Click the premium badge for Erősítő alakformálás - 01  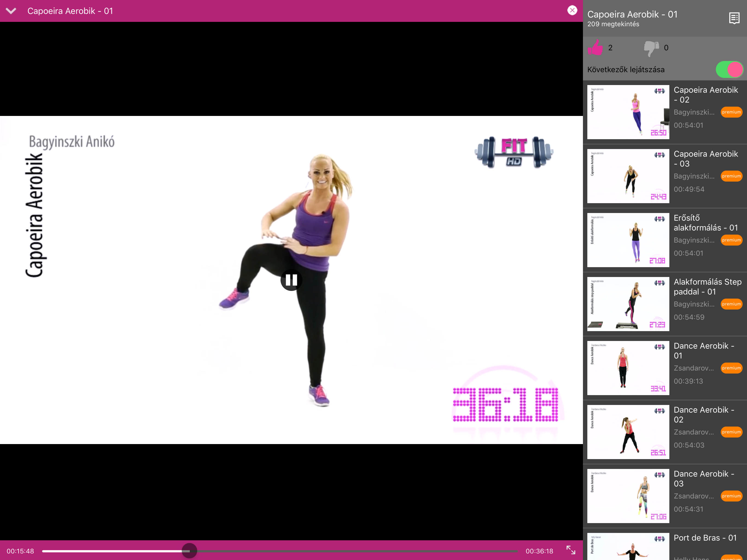coord(731,240)
